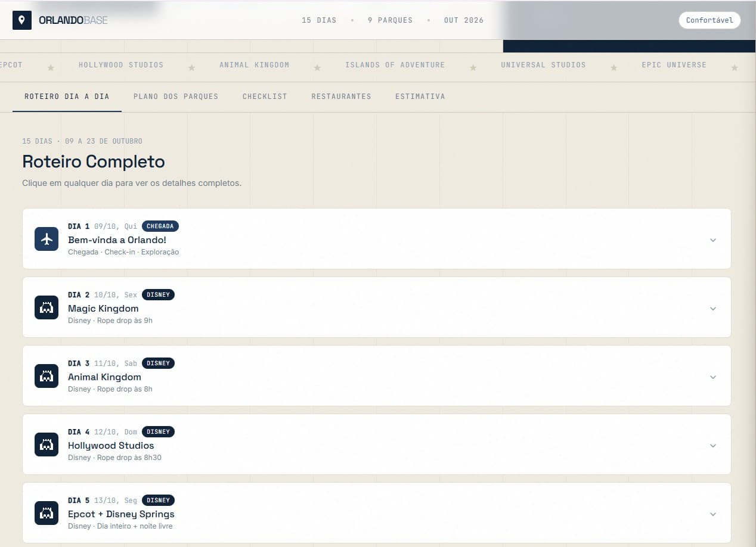Image resolution: width=756 pixels, height=547 pixels.
Task: Click the Confortável button
Action: pos(709,20)
